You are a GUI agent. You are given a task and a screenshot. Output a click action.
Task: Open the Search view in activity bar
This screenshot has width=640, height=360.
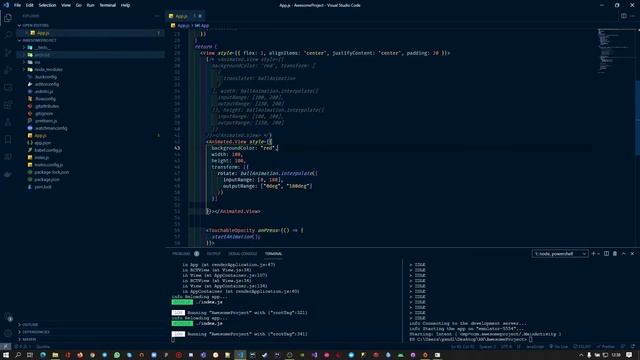[x=8, y=36]
